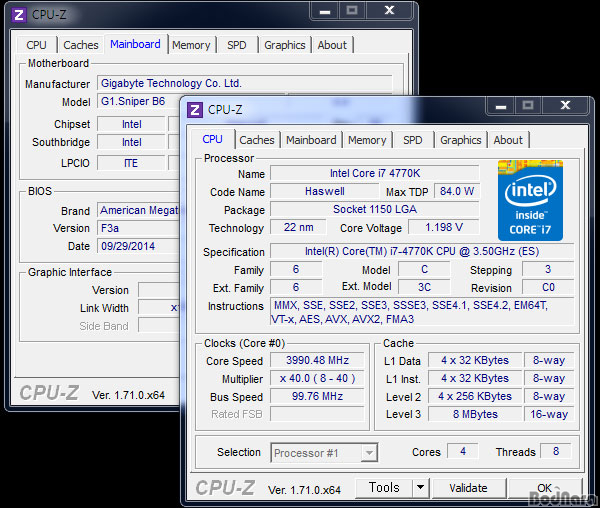Click the L1 Data value 4 x 32 KBytes
The height and width of the screenshot is (508, 600).
475,360
